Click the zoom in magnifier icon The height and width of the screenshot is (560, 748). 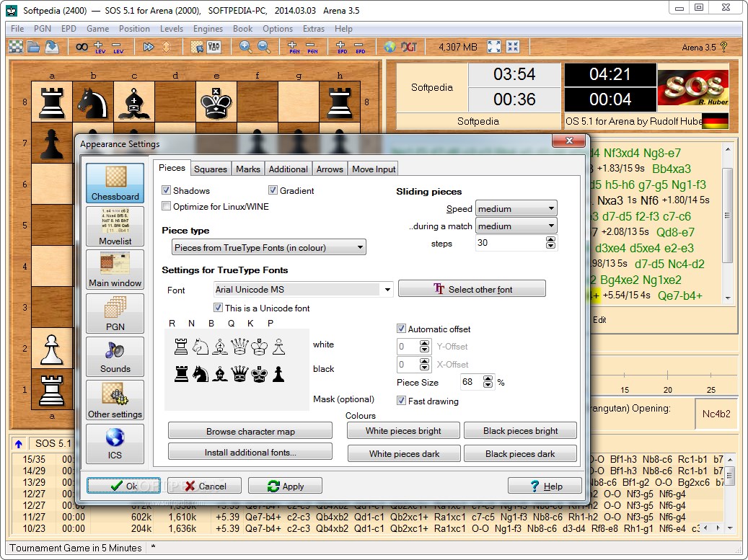click(x=246, y=47)
